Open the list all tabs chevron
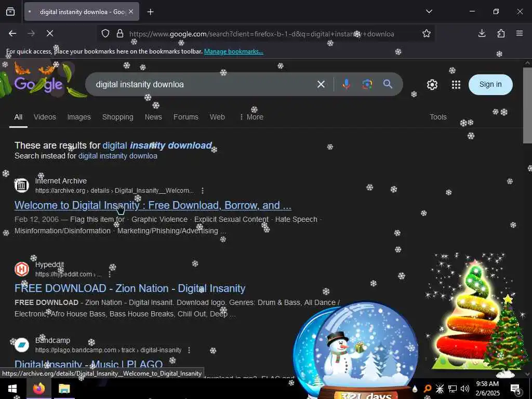 click(x=429, y=11)
